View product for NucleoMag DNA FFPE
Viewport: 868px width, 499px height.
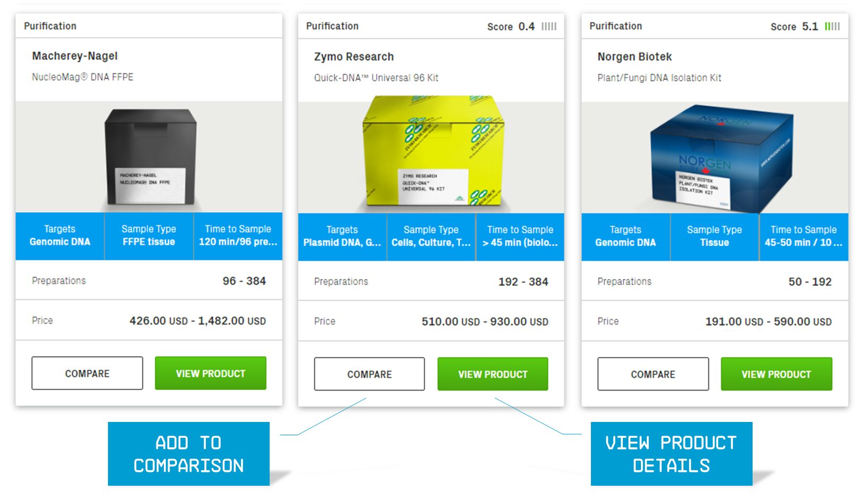point(211,373)
